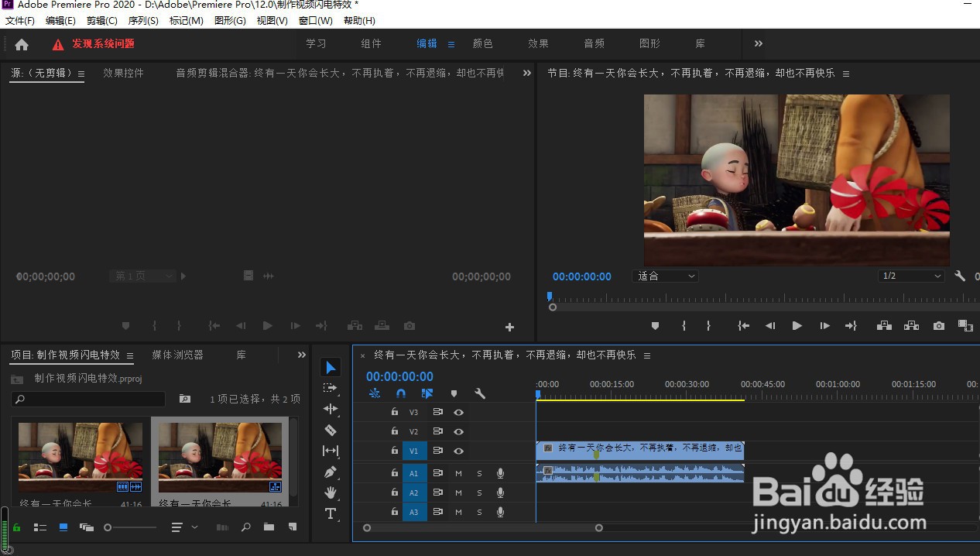
Task: Select the Slip tool
Action: (331, 451)
